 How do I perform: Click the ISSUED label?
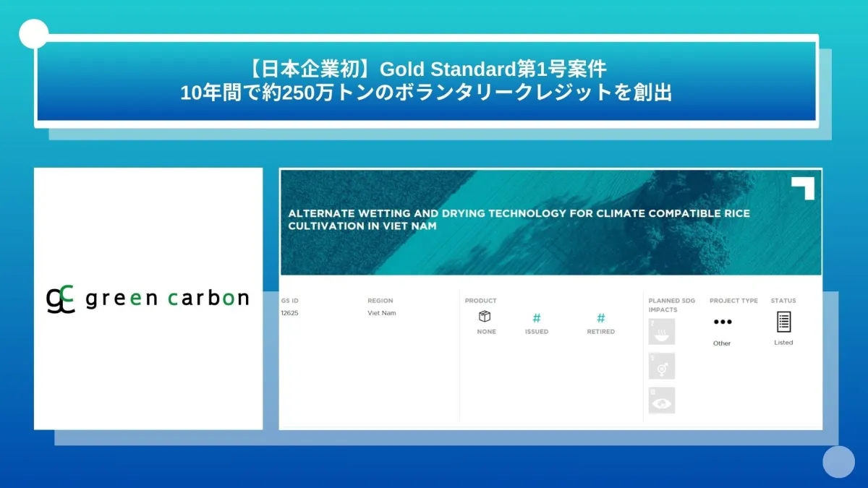pyautogui.click(x=536, y=332)
